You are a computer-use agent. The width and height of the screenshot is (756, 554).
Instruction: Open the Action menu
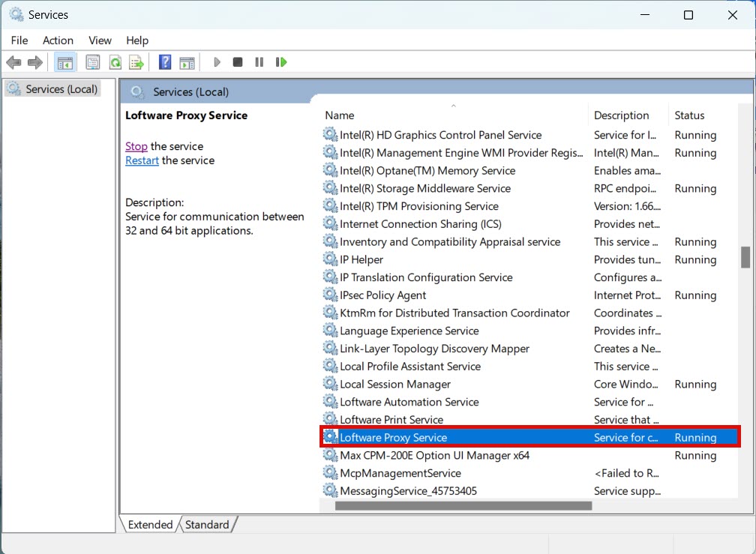(x=58, y=40)
